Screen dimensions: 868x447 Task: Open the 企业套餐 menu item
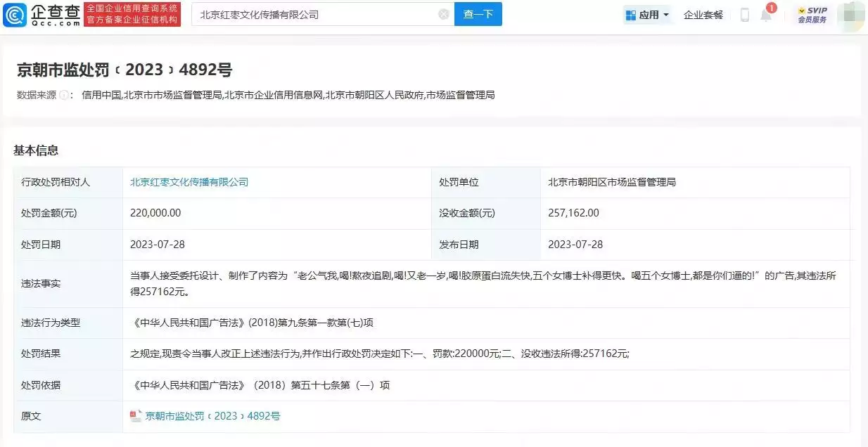703,15
